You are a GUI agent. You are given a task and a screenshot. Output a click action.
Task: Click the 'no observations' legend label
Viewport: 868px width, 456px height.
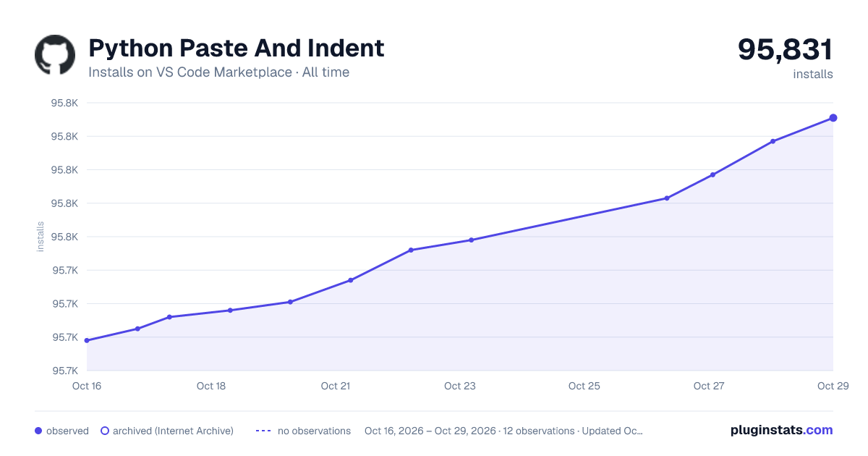pos(314,431)
